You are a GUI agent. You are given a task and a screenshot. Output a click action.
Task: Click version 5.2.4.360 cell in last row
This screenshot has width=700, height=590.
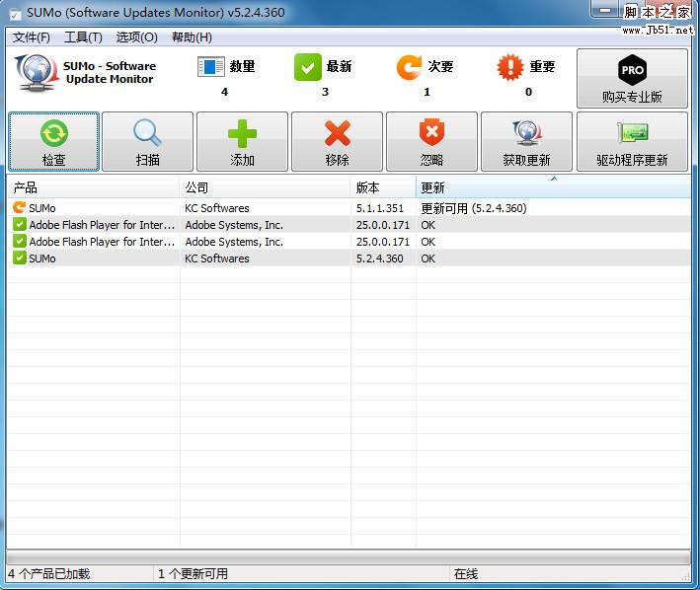(380, 258)
